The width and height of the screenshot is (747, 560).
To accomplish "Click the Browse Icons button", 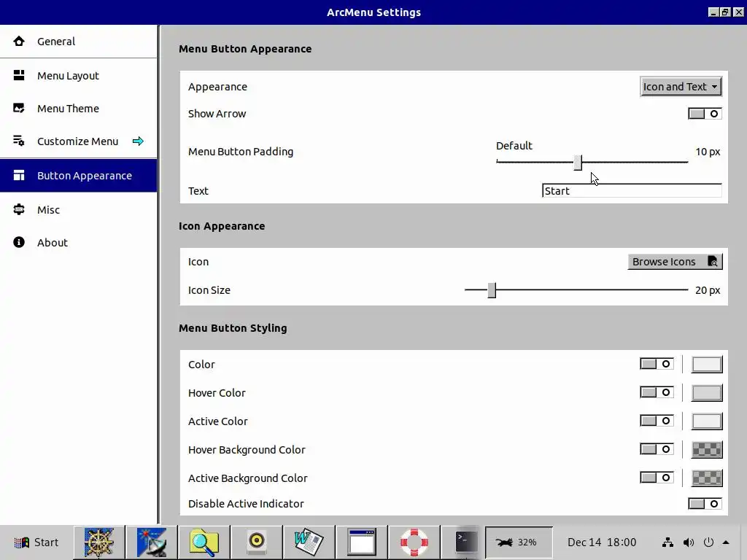I will (x=675, y=262).
